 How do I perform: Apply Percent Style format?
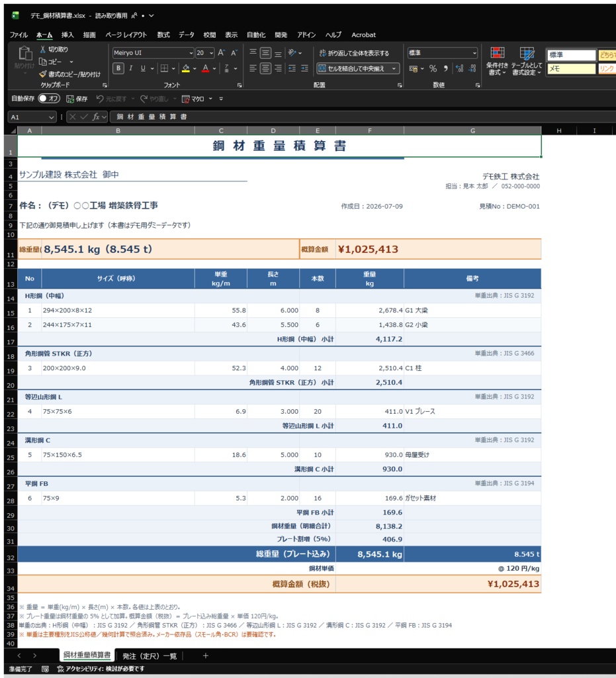433,68
